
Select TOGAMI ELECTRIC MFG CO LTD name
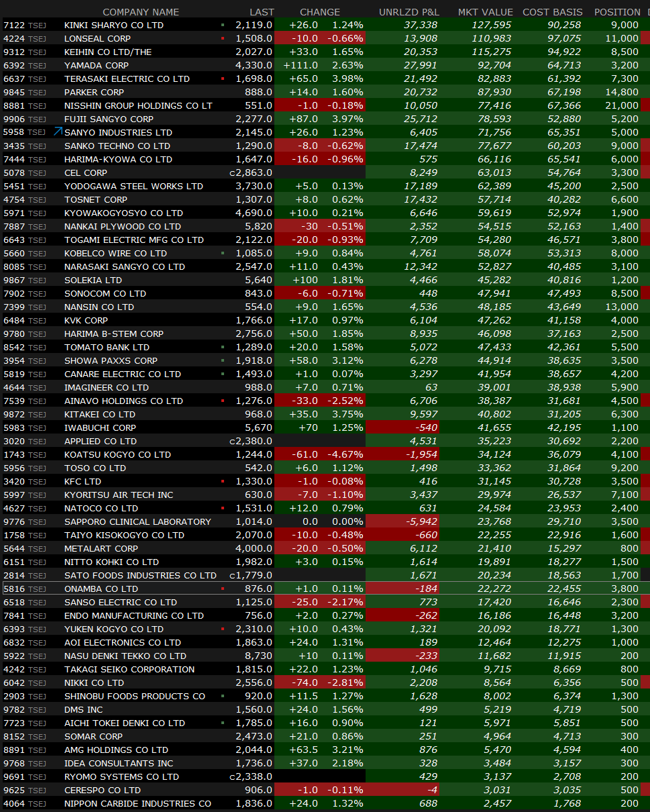134,240
